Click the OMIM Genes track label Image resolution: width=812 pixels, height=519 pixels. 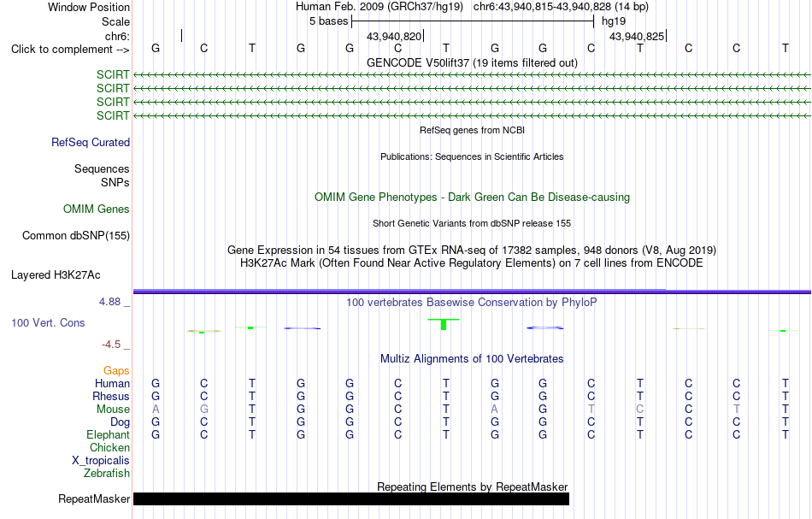(97, 209)
